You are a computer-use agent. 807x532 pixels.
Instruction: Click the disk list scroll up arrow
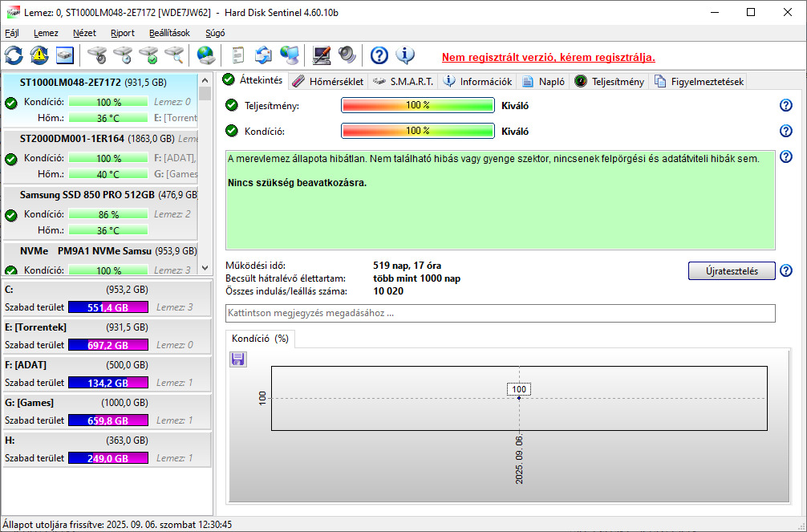(205, 80)
